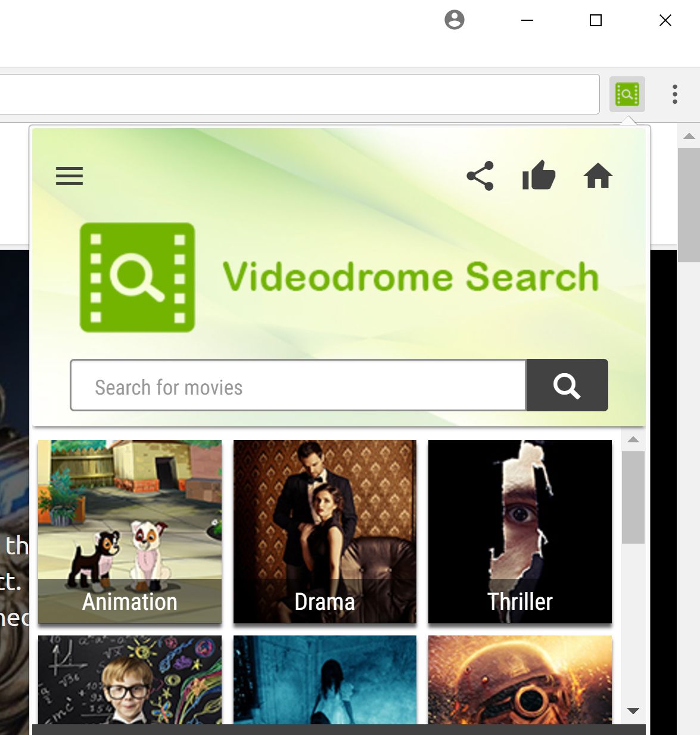The height and width of the screenshot is (735, 700).
Task: Click the browser address bar
Action: pyautogui.click(x=298, y=94)
